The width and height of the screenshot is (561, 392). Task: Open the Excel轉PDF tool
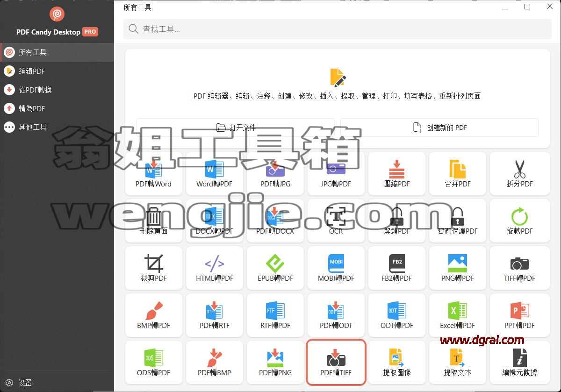[458, 315]
